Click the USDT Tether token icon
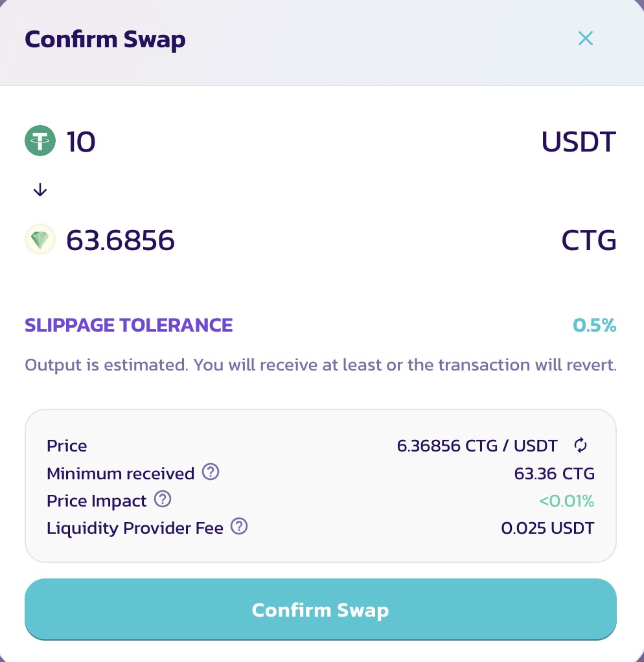 tap(41, 141)
